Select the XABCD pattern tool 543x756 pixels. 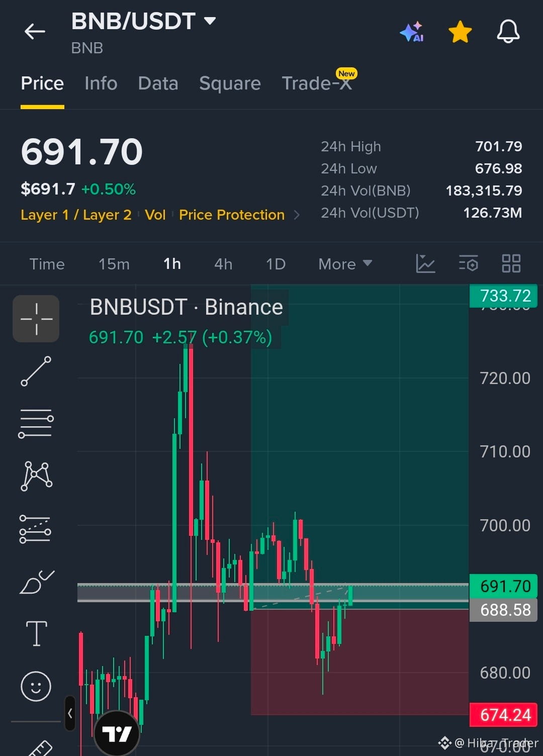tap(36, 476)
